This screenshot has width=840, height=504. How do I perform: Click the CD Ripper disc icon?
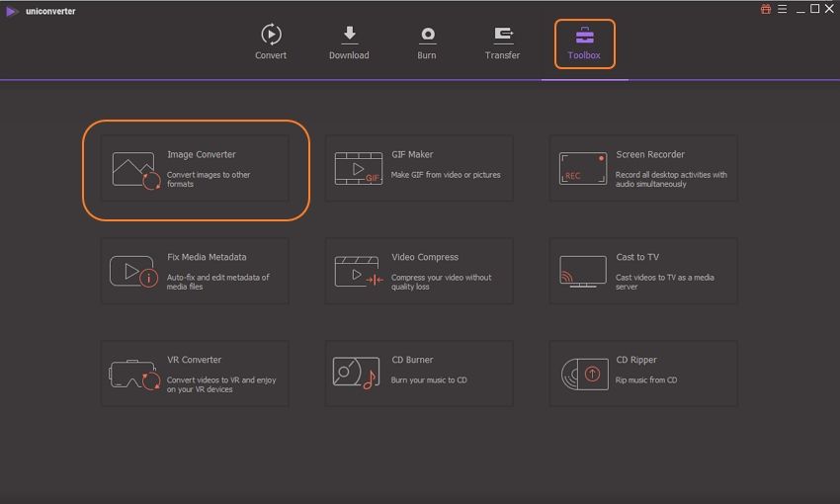tap(583, 374)
